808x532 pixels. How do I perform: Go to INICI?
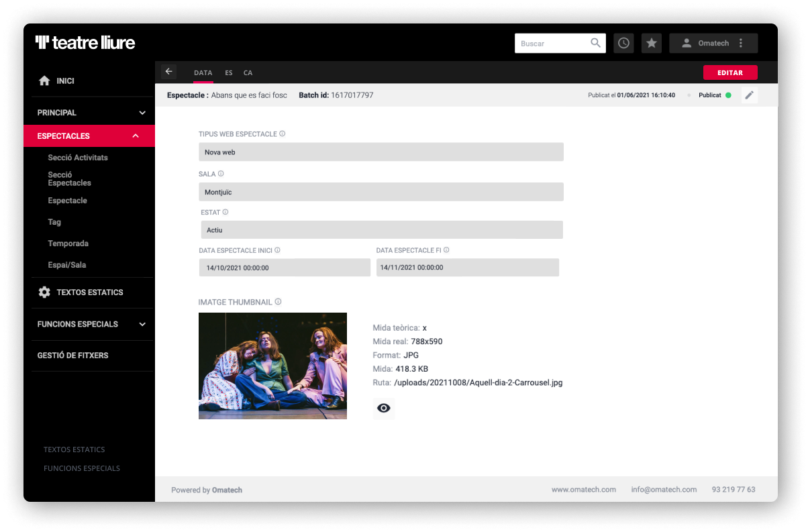point(65,81)
